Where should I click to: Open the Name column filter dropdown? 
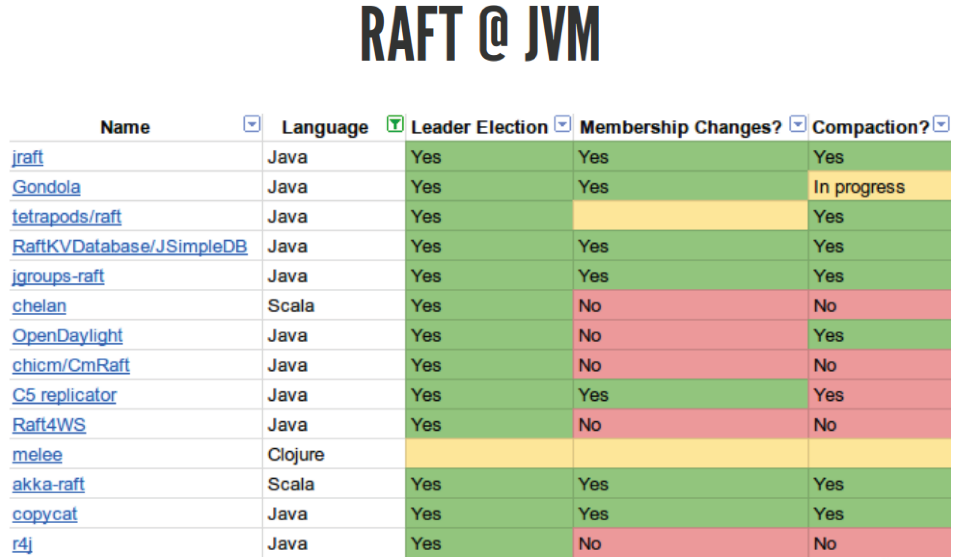(252, 125)
